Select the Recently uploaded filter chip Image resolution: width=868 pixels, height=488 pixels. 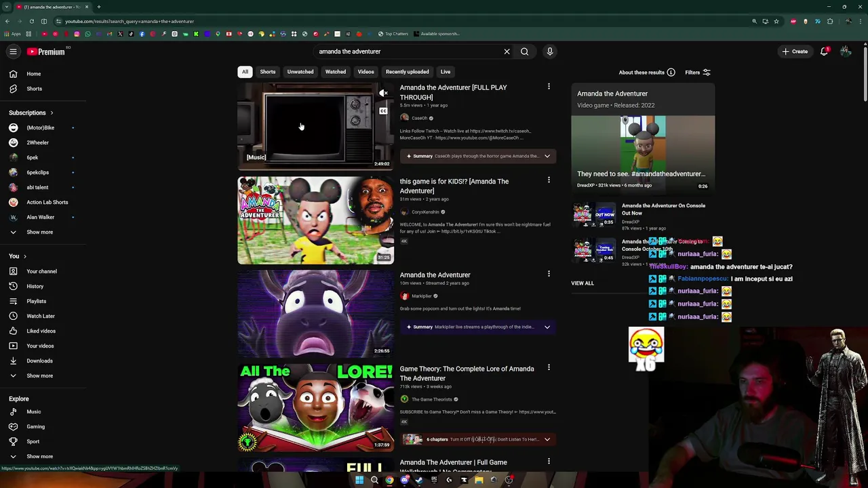(407, 72)
